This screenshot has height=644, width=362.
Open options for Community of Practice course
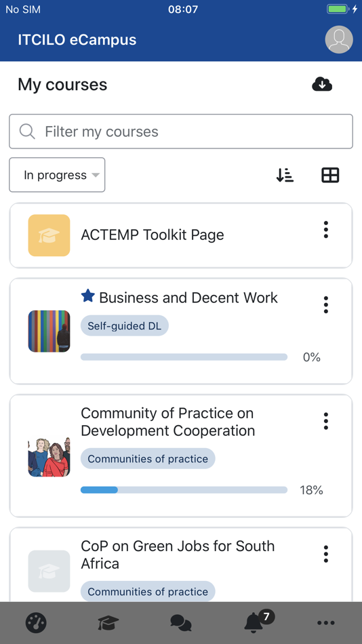coord(326,421)
